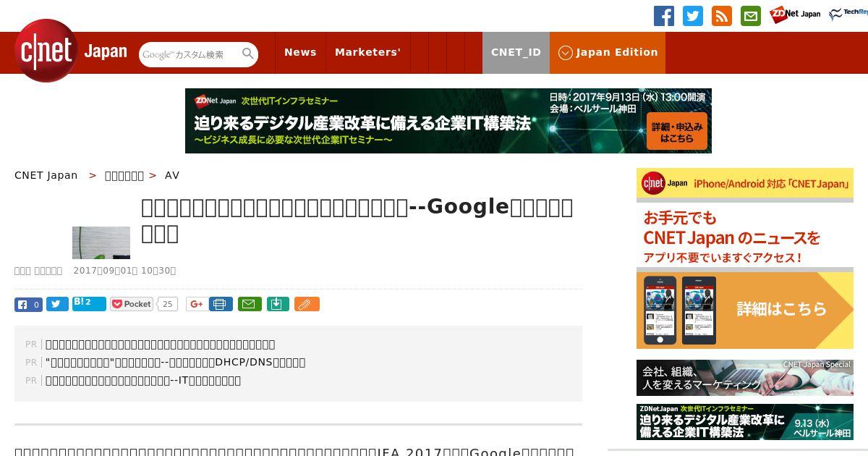Go to AV breadcrumb category
Image resolution: width=868 pixels, height=456 pixels.
[x=172, y=175]
